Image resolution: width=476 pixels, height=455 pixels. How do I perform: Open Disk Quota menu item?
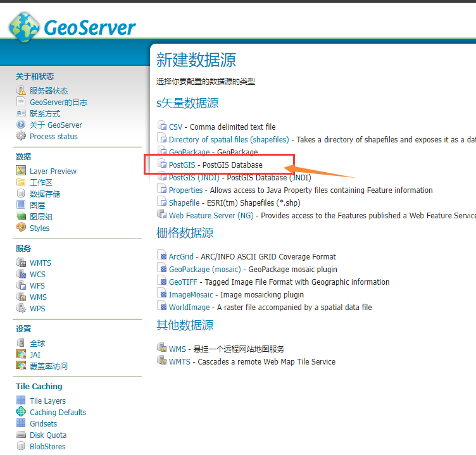[48, 435]
